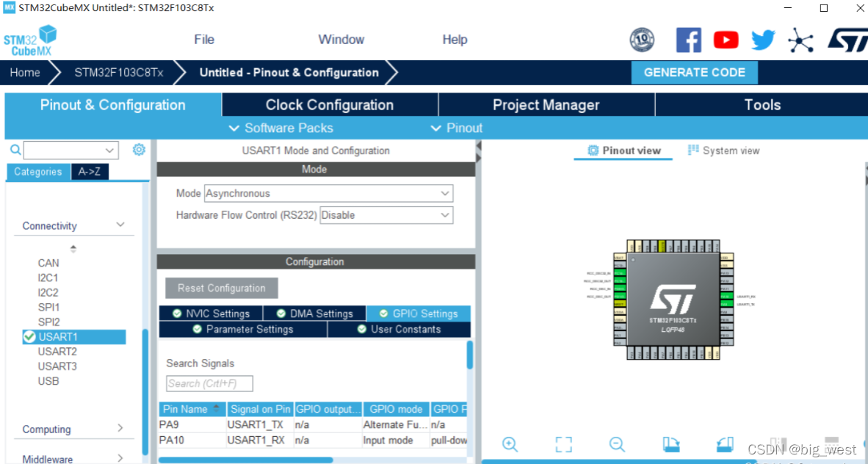Open the Help menu
Screen dimensions: 868x464
pyautogui.click(x=455, y=40)
